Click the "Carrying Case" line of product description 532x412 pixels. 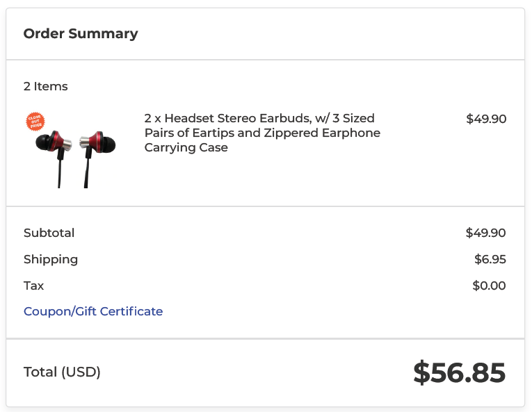pyautogui.click(x=186, y=147)
